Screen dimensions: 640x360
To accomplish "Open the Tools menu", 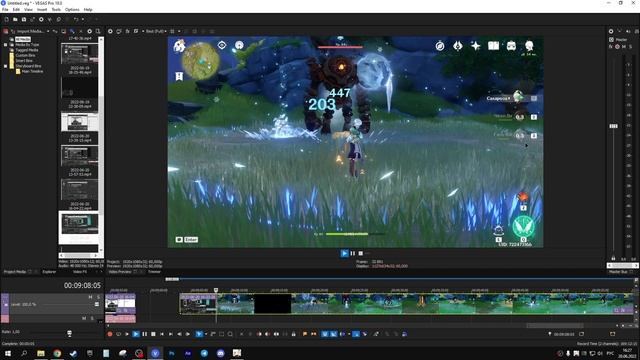I will 56,9.
